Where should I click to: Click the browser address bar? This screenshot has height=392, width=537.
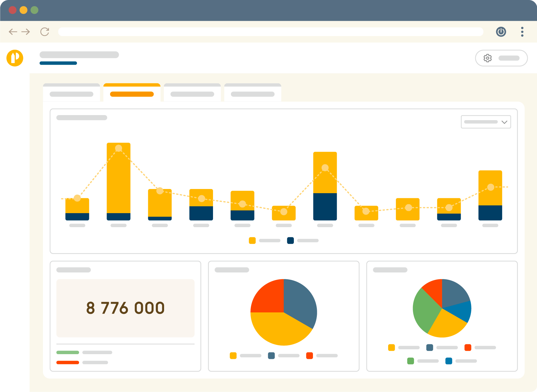[x=270, y=32]
